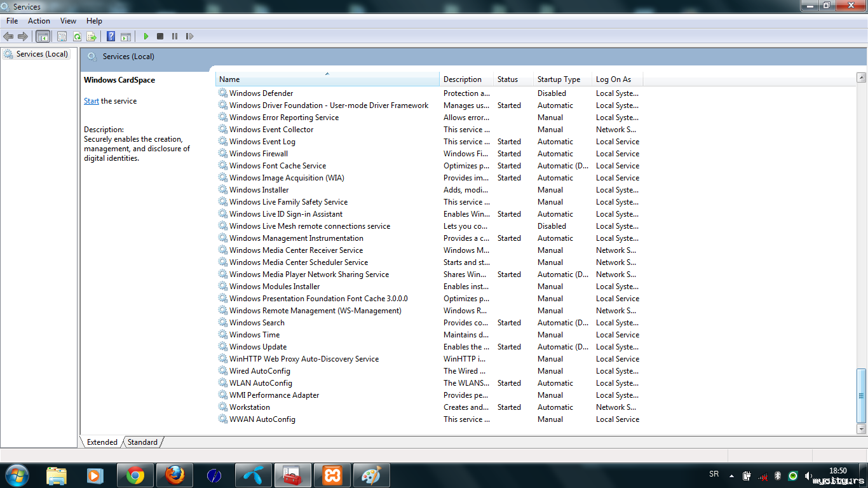
Task: Open the Action menu
Action: (x=39, y=21)
